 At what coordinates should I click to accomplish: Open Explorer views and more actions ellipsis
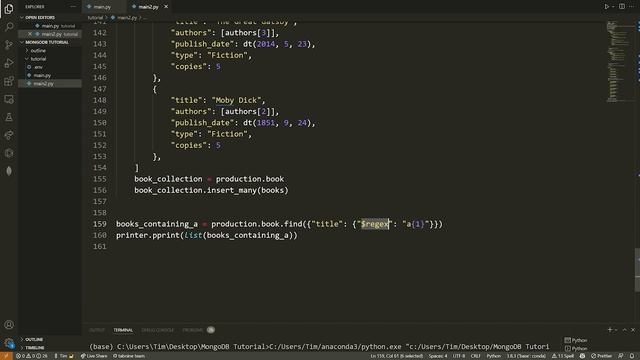(x=73, y=7)
